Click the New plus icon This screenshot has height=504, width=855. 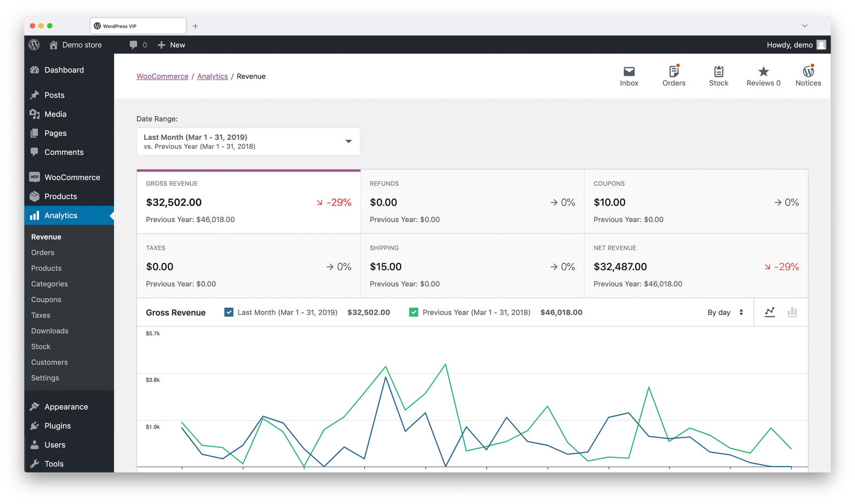[x=161, y=45]
